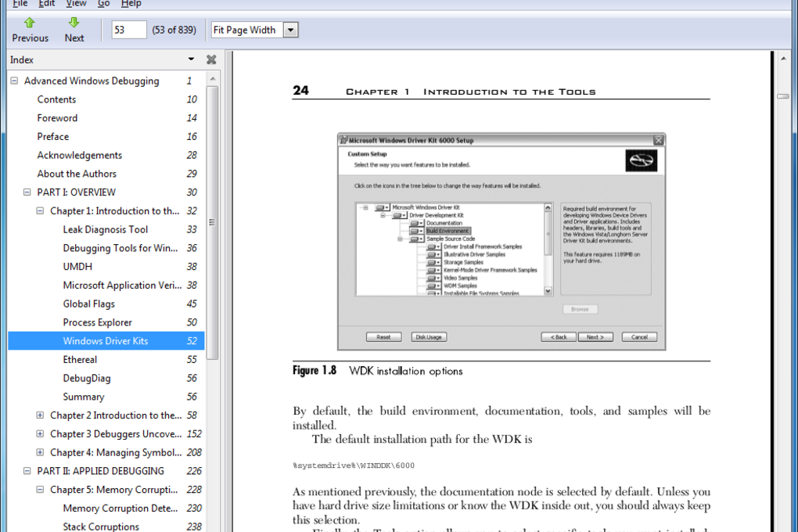
Task: Expand the Chapter 2 tree node
Action: coord(40,415)
